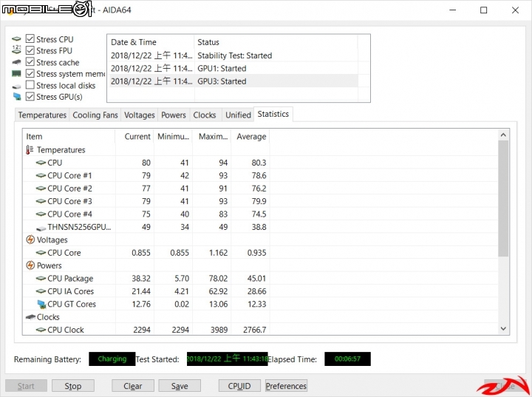
Task: Select the 'GPU1: Started' log entry
Action: pyautogui.click(x=233, y=68)
